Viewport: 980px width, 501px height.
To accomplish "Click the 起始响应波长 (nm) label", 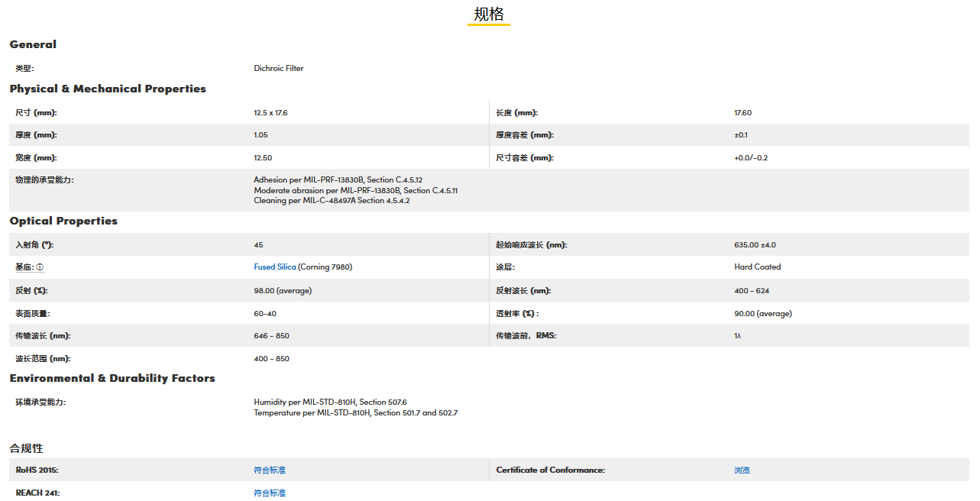I will pyautogui.click(x=532, y=245).
